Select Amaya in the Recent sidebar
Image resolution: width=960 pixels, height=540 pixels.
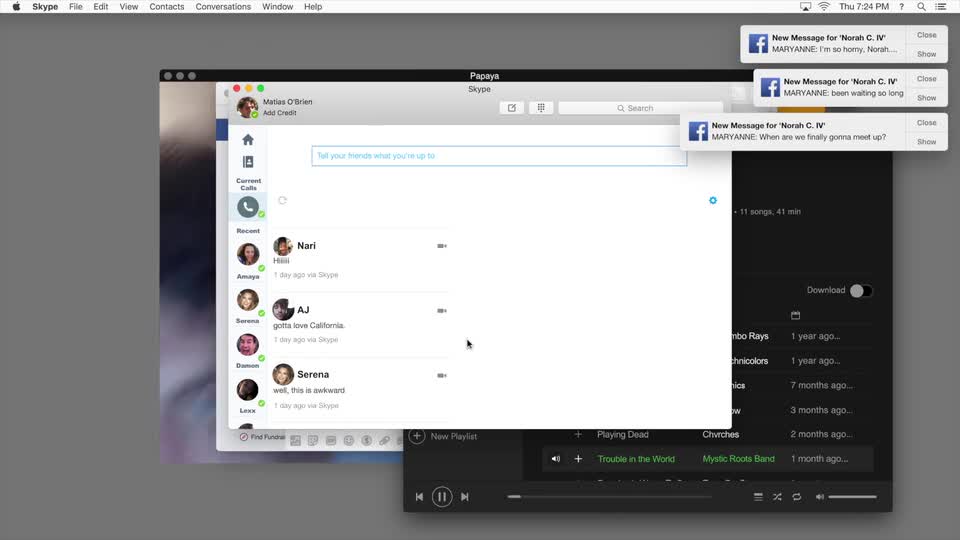point(248,255)
